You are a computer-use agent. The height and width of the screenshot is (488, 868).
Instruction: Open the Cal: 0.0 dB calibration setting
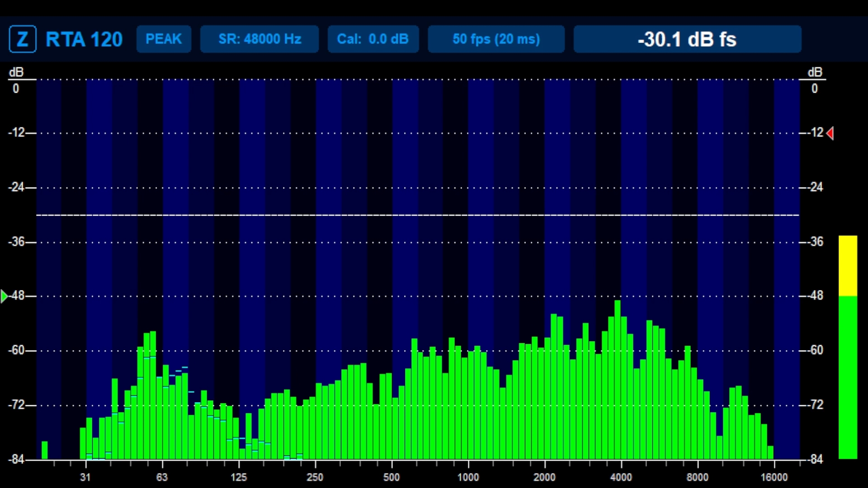tap(373, 39)
